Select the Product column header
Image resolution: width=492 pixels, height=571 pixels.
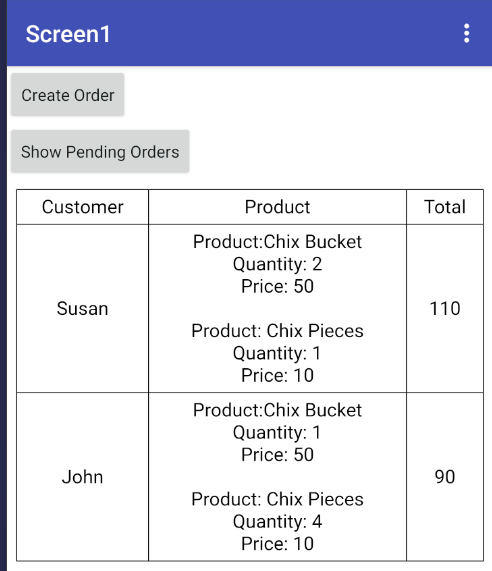[278, 207]
